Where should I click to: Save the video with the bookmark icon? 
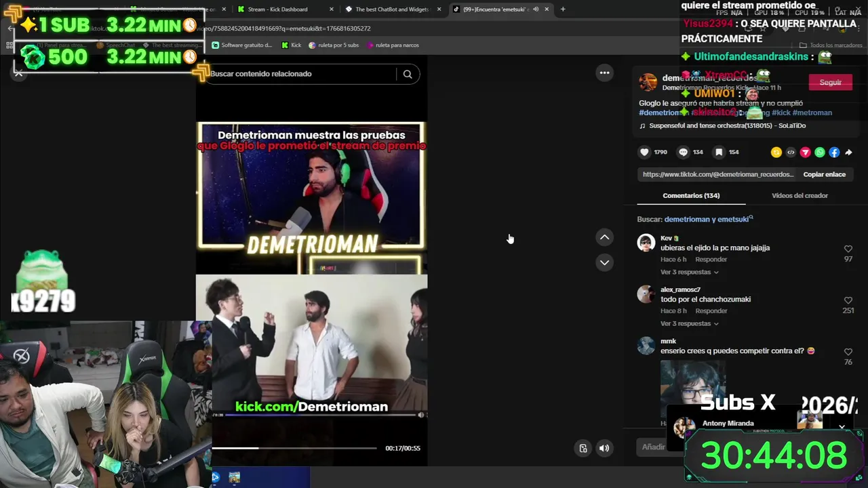click(x=719, y=152)
